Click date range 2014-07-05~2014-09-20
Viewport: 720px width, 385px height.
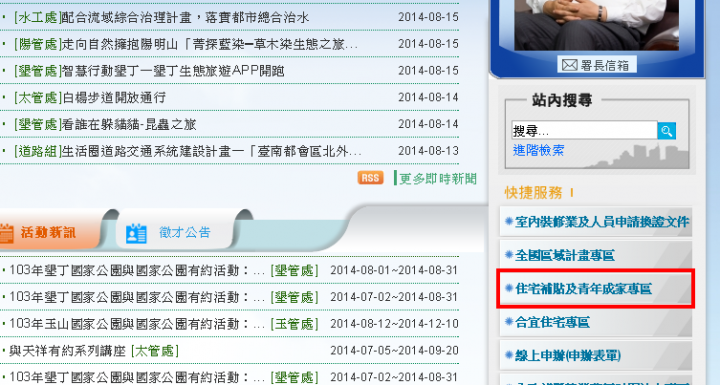coord(394,351)
